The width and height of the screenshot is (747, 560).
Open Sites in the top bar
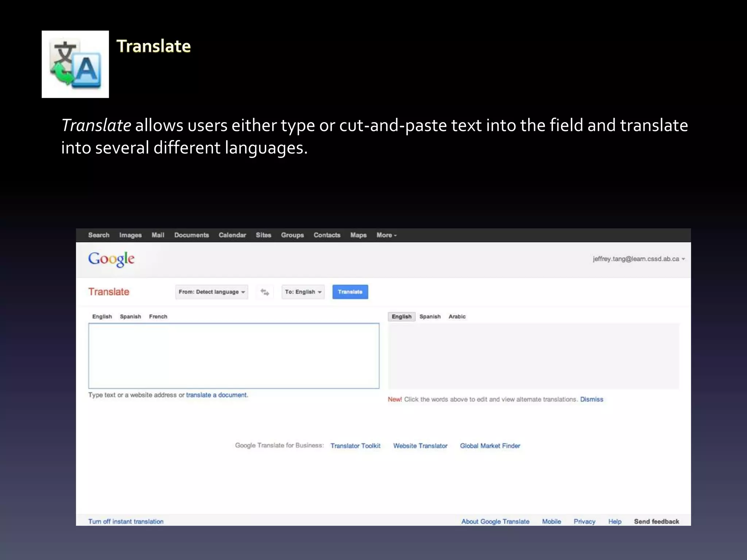263,235
